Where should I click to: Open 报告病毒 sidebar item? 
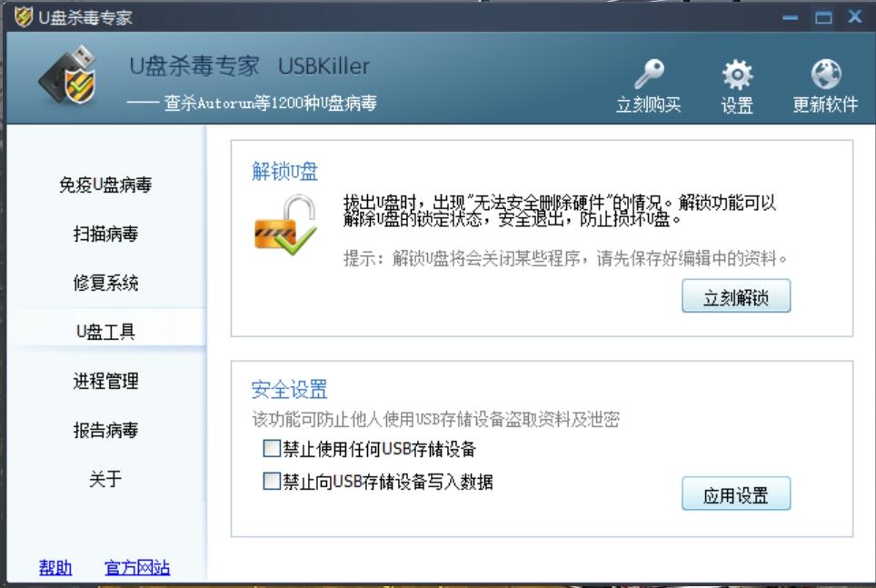[105, 430]
